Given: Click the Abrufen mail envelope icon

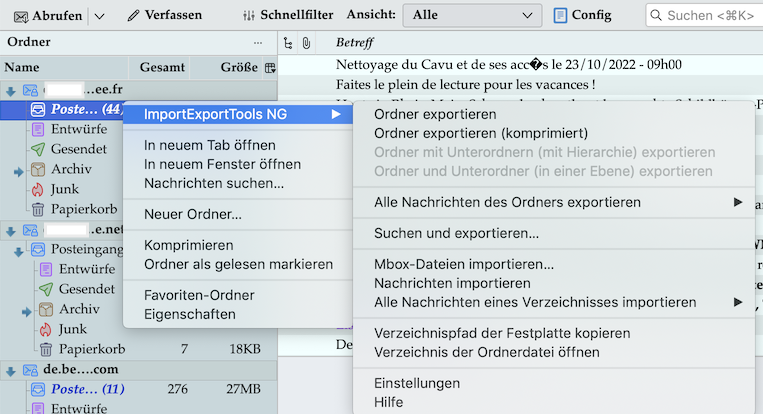Looking at the screenshot, I should pyautogui.click(x=21, y=15).
